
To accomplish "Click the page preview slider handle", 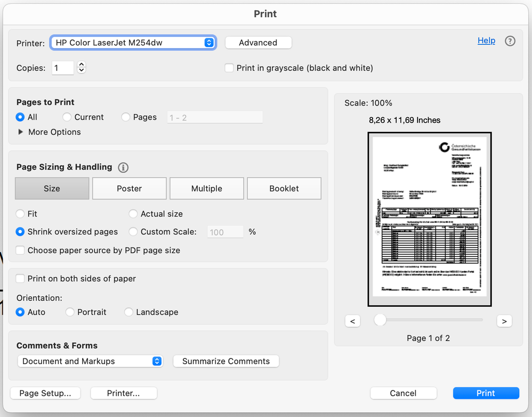I will click(x=380, y=320).
